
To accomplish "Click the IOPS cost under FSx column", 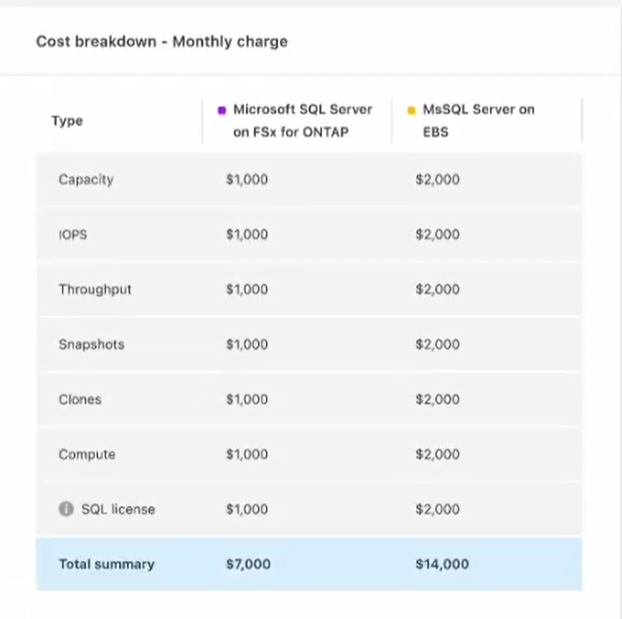I will click(247, 235).
